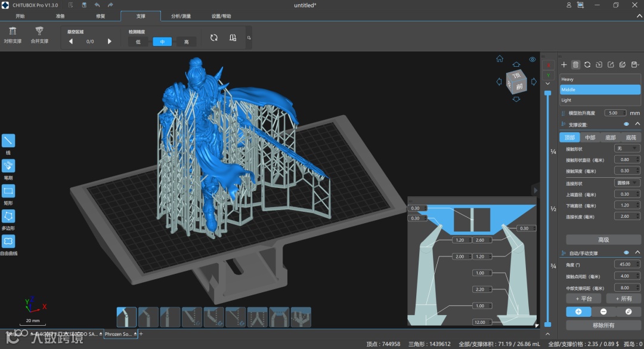Image resolution: width=644 pixels, height=349 pixels.
Task: Click the home view icon in viewport
Action: point(500,59)
